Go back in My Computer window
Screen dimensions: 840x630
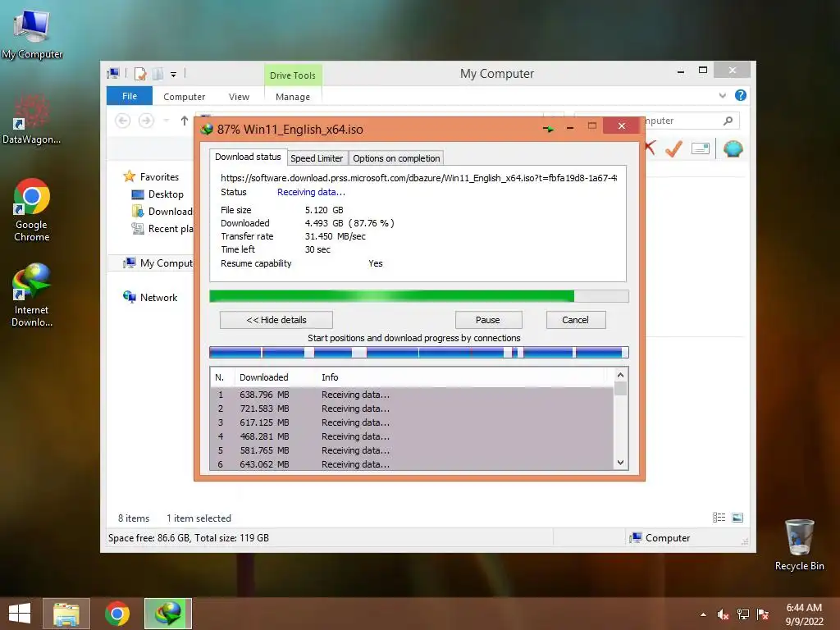pyautogui.click(x=123, y=121)
